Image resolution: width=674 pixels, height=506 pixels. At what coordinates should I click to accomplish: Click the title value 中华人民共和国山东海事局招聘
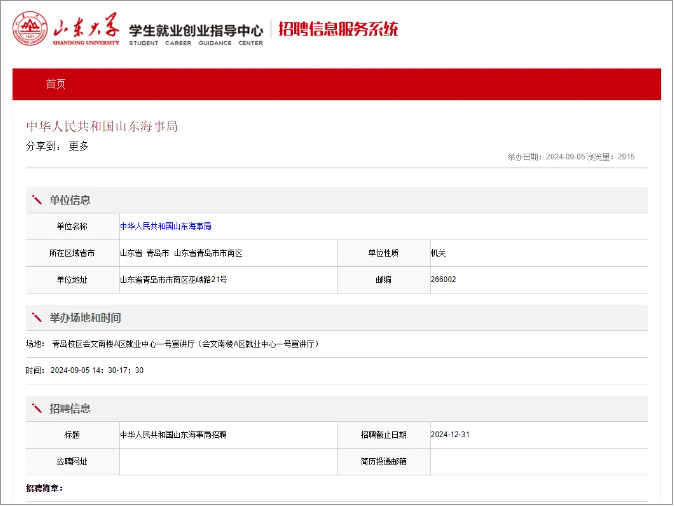173,435
